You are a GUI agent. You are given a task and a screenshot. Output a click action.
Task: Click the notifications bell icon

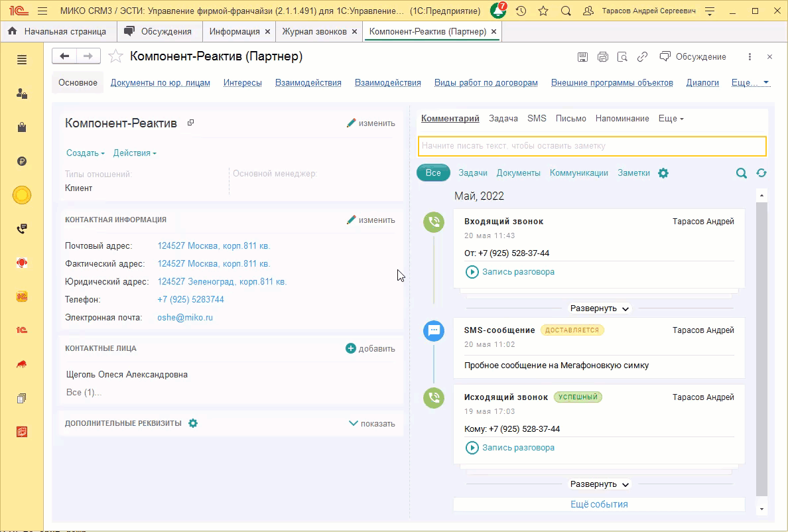(x=497, y=11)
